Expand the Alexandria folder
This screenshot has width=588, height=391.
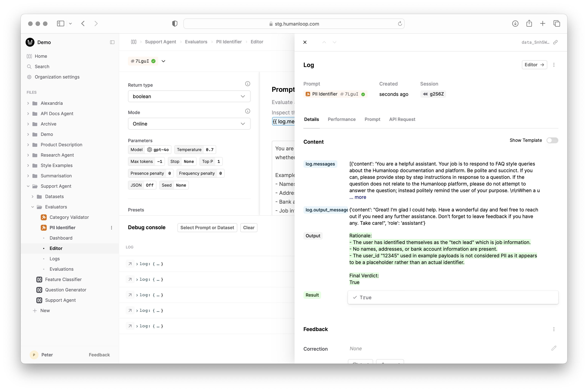coord(28,103)
